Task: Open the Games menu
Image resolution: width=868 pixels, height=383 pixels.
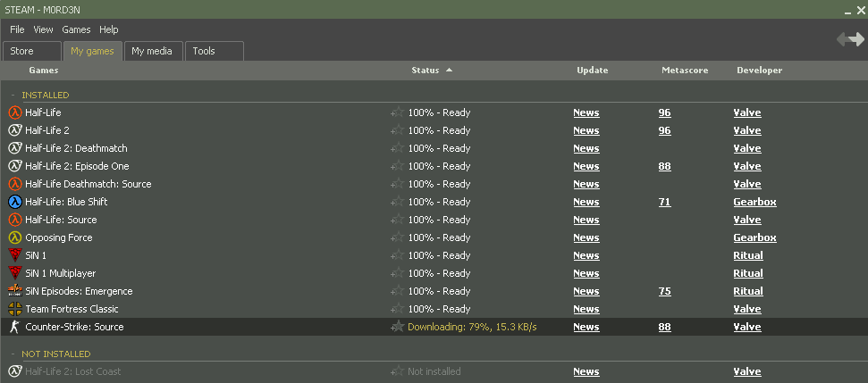Action: [x=76, y=29]
